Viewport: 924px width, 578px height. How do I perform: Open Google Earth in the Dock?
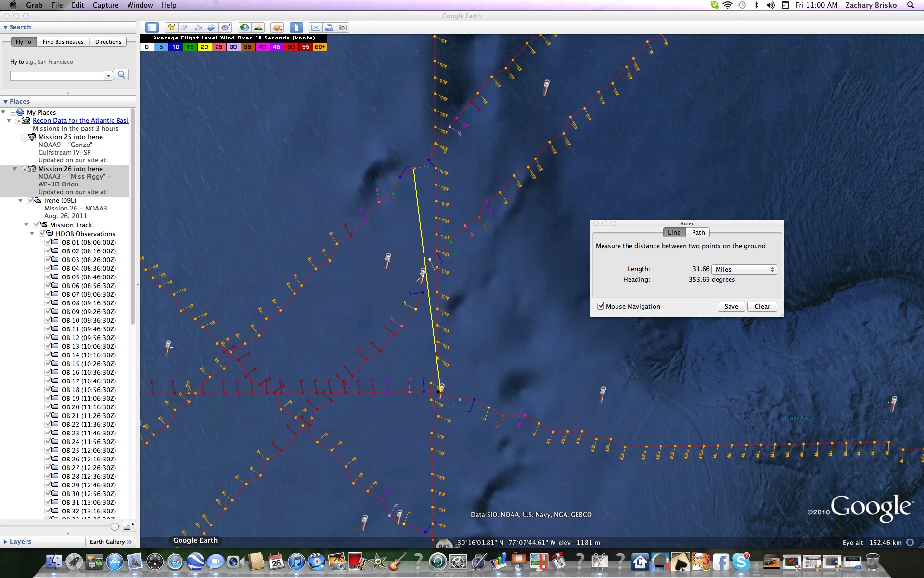(195, 562)
